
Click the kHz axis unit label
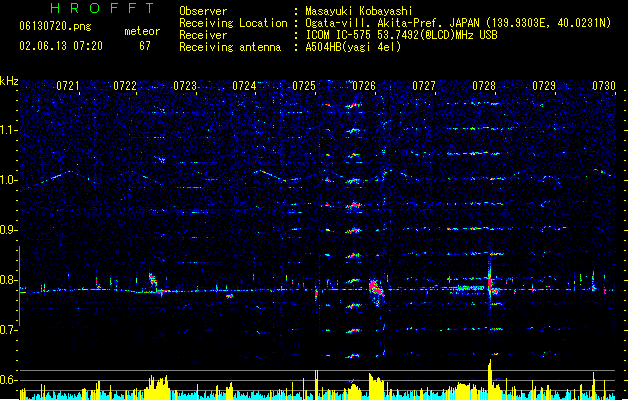[9, 81]
